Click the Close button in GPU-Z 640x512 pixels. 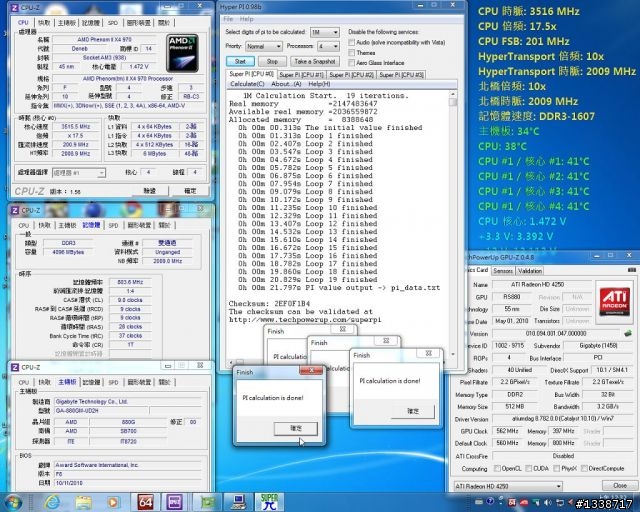(620, 485)
